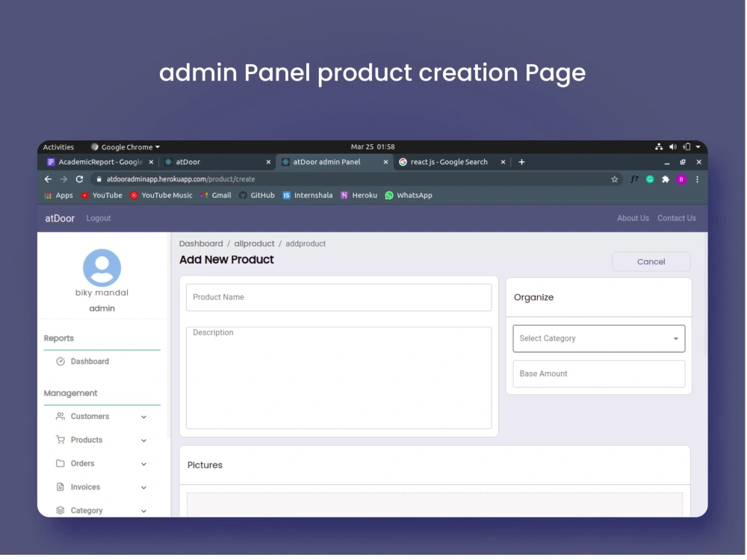747x560 pixels.
Task: Switch to the atDoor admin Panel tab
Action: coord(335,162)
